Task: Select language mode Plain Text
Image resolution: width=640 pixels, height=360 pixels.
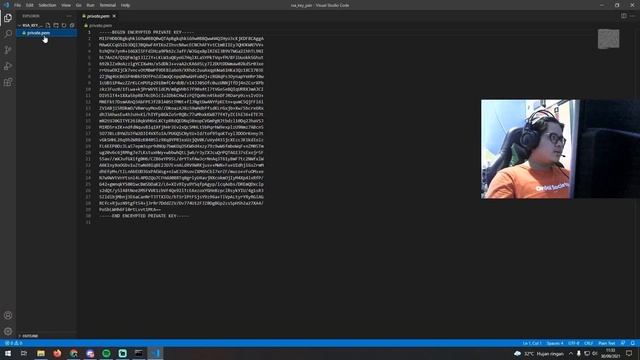Action: [607, 343]
